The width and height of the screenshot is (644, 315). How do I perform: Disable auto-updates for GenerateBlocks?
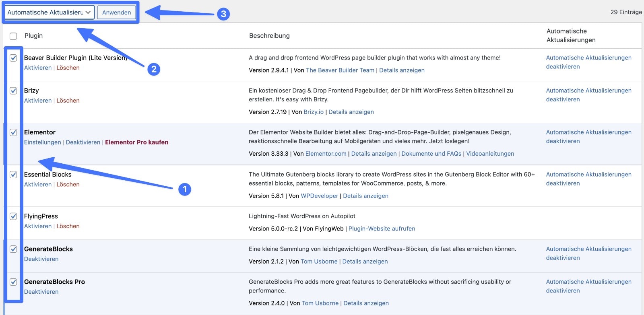click(x=589, y=253)
